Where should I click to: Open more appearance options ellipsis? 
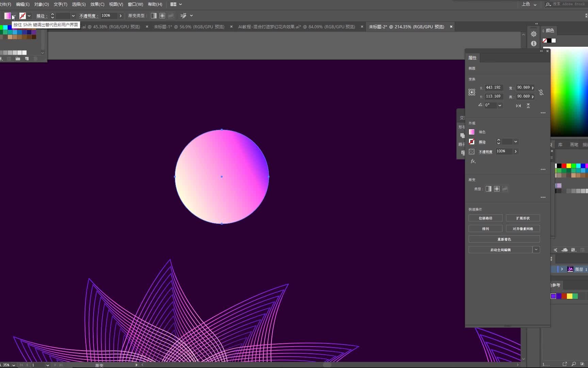coord(543,169)
